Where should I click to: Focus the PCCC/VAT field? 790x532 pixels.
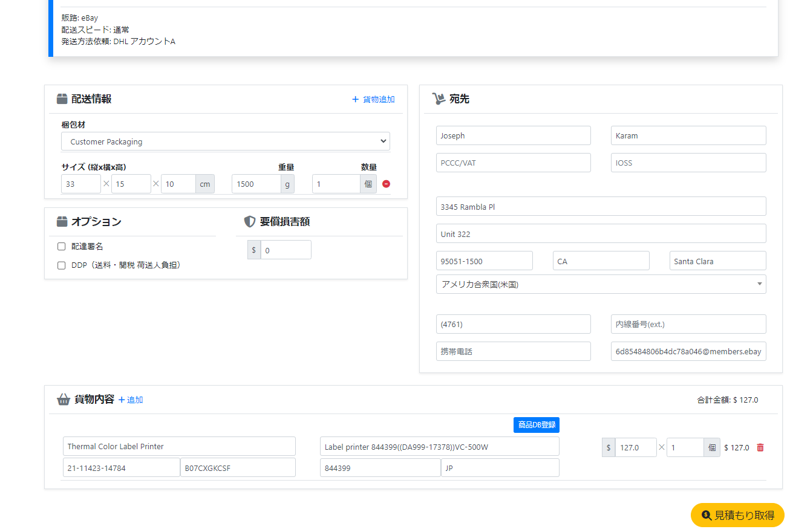tap(513, 163)
